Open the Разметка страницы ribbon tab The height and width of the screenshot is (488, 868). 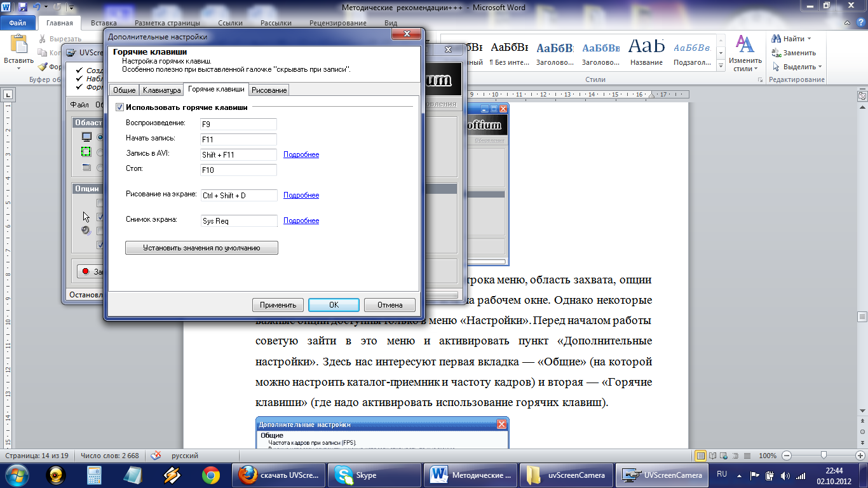168,23
